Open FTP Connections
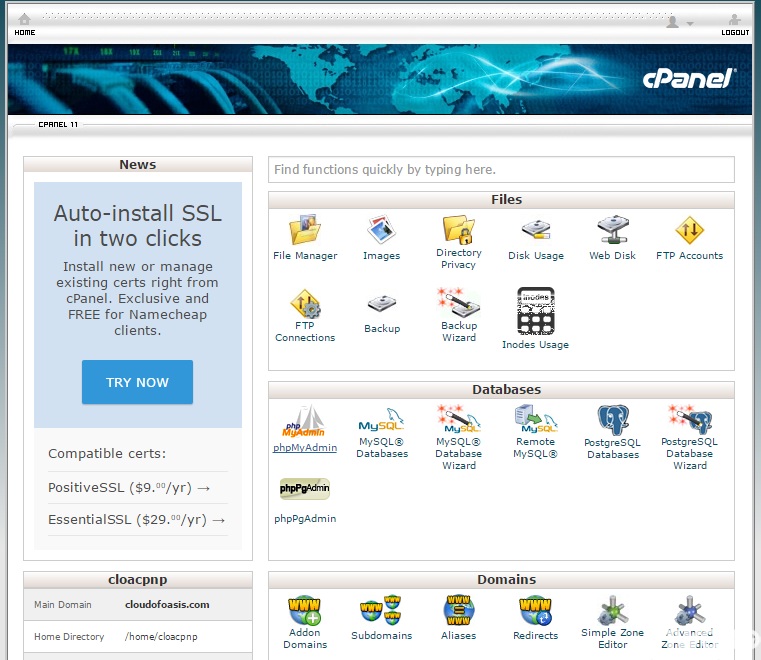The image size is (761, 660). point(305,315)
